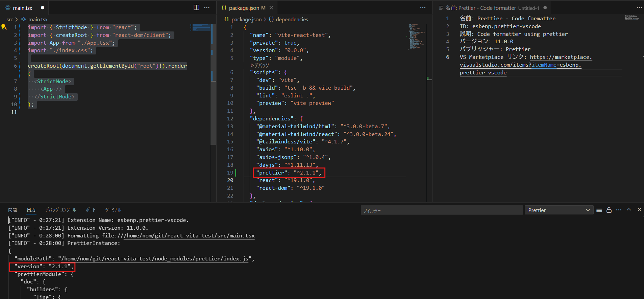Click the src breadcrumb segment
The width and height of the screenshot is (644, 299).
click(10, 19)
